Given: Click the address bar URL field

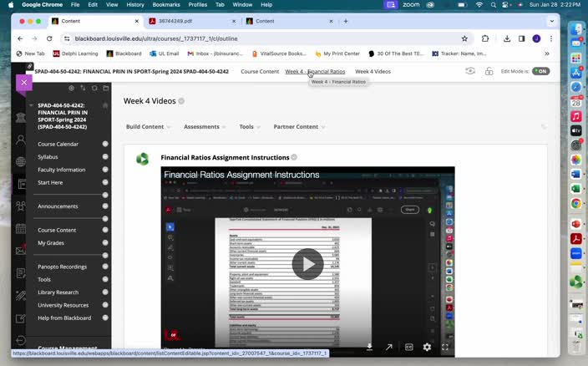Looking at the screenshot, I should (251, 38).
